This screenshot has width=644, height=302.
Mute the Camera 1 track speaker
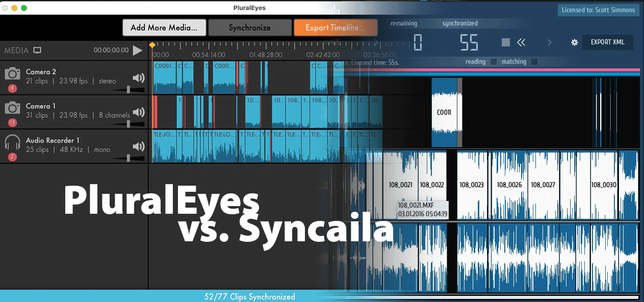pos(139,112)
